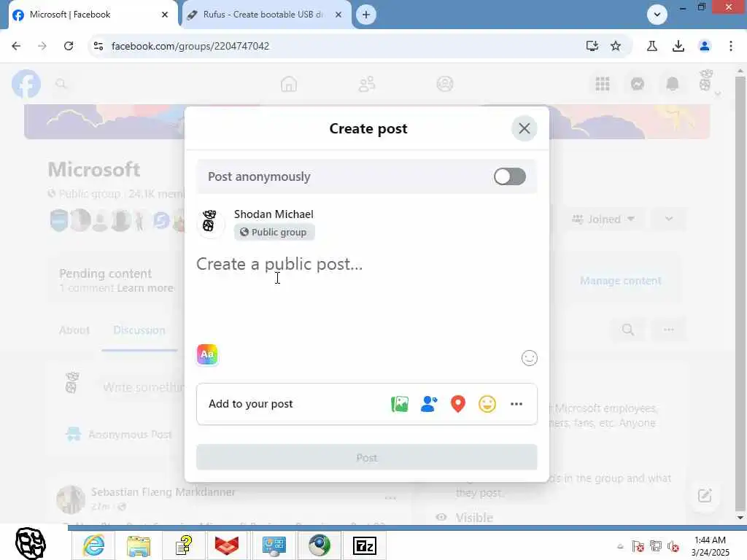Viewport: 747px width, 560px height.
Task: Open the Public group audience selector
Action: [274, 232]
